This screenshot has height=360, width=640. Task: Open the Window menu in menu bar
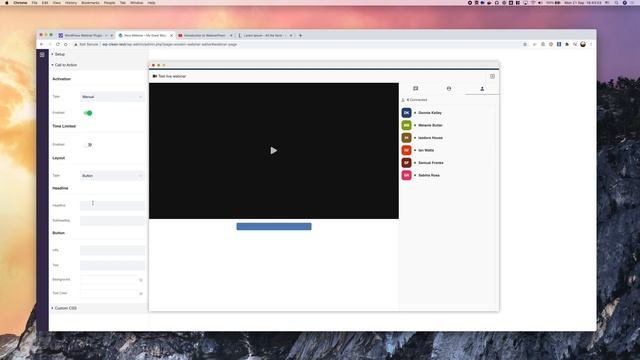136,3
